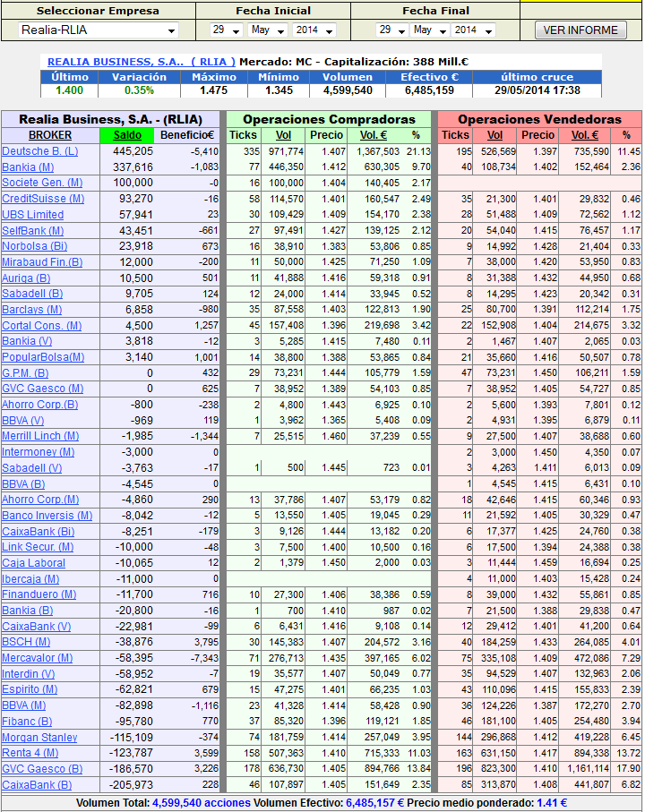Sort by Vol under Operaciones Compradoras
Image resolution: width=645 pixels, height=812 pixels.
pos(283,135)
